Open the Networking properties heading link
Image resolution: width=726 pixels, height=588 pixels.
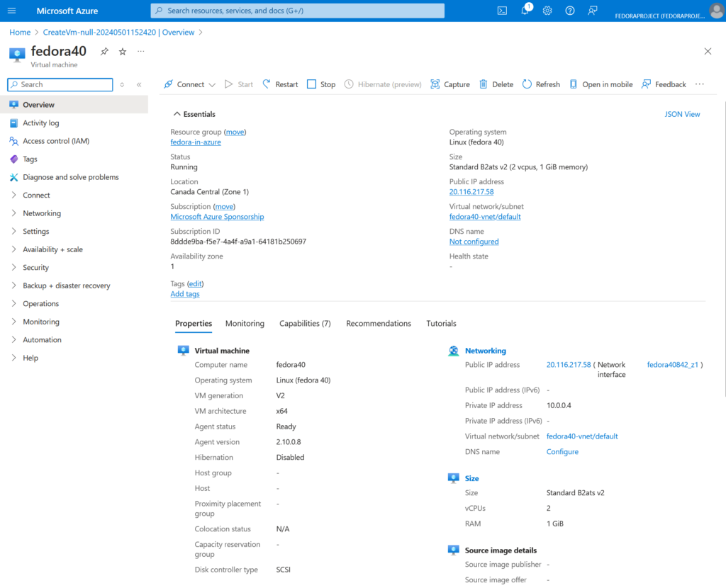coord(485,351)
